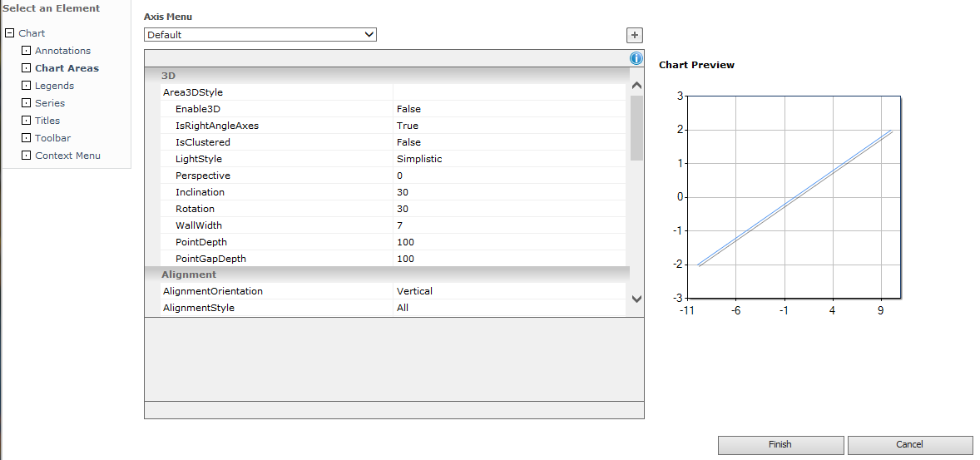Expand the Legends node box
The image size is (980, 460).
coord(26,86)
